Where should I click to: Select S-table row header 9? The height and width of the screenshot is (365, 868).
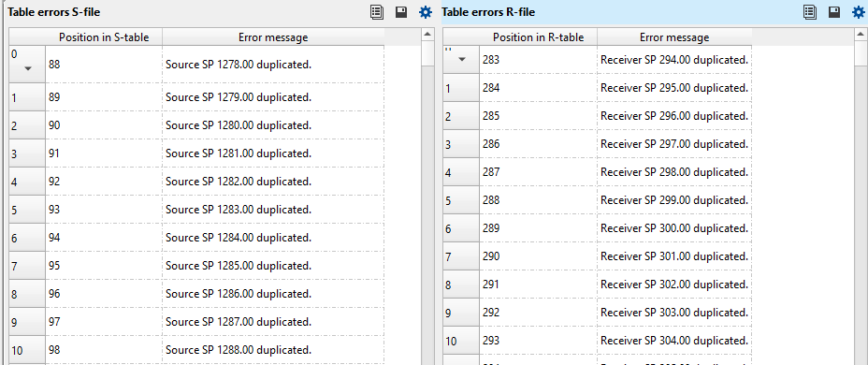click(x=27, y=322)
